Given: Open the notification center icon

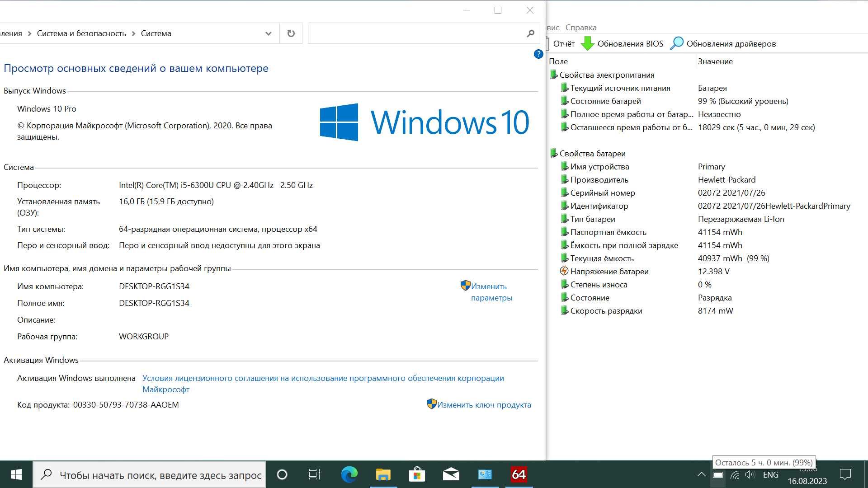Looking at the screenshot, I should coord(845,474).
